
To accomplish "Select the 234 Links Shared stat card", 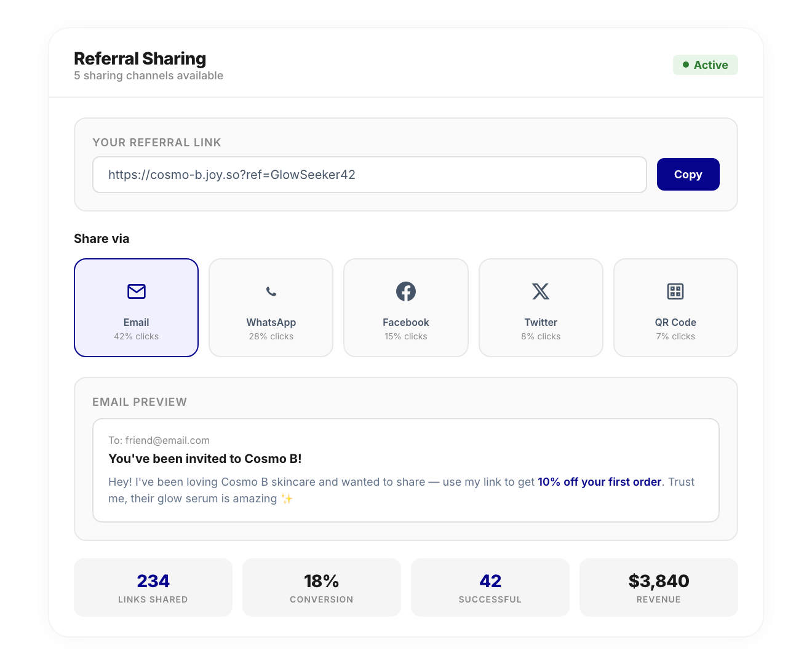I will click(153, 587).
